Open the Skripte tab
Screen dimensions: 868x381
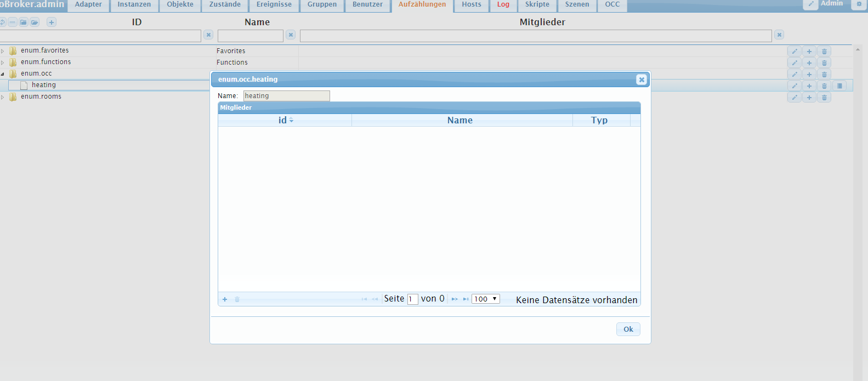tap(537, 5)
